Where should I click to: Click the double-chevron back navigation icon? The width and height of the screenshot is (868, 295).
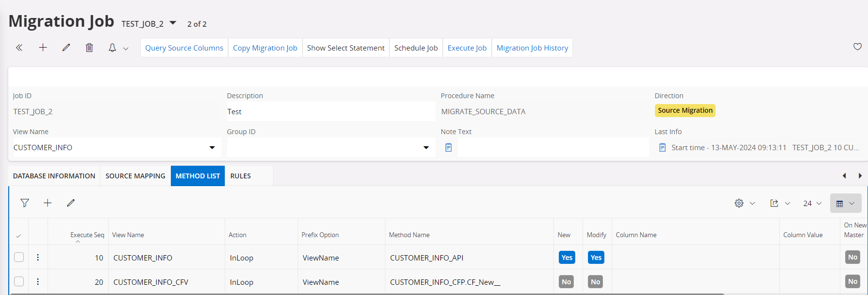point(19,48)
